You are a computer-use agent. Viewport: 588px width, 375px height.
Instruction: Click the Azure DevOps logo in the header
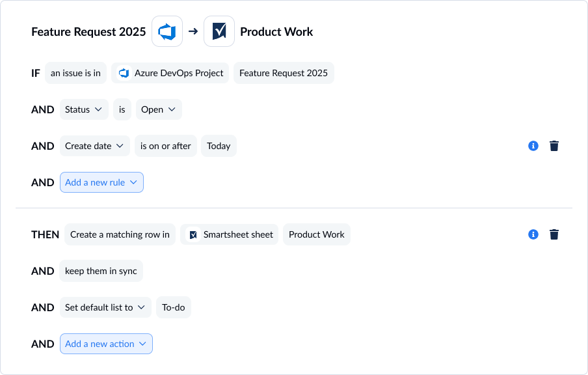(x=167, y=31)
